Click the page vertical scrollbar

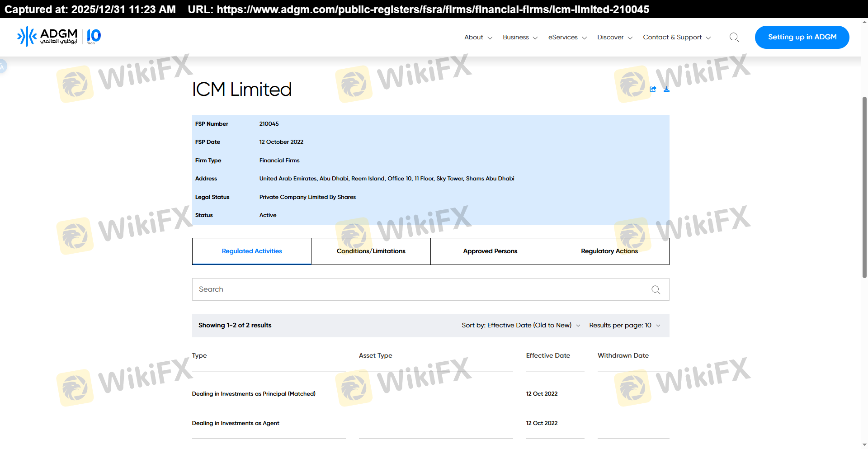click(864, 187)
